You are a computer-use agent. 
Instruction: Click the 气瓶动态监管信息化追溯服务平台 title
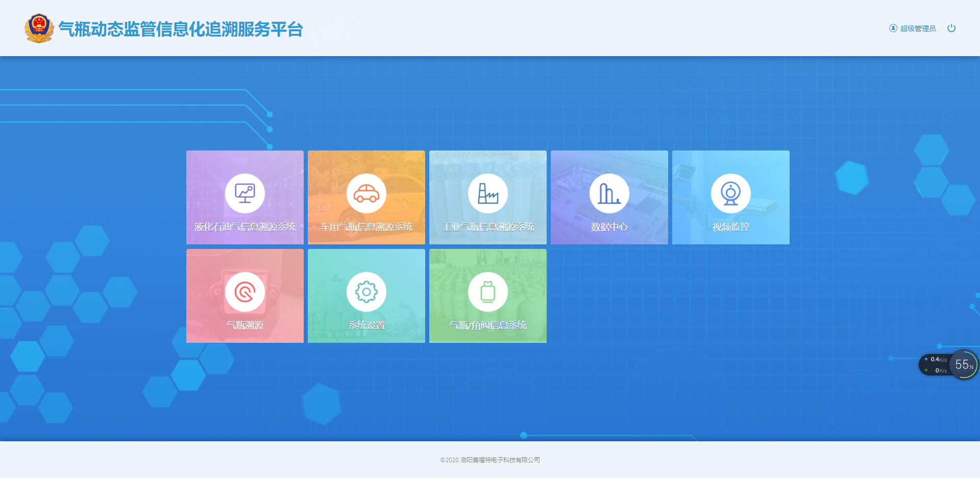pyautogui.click(x=181, y=29)
